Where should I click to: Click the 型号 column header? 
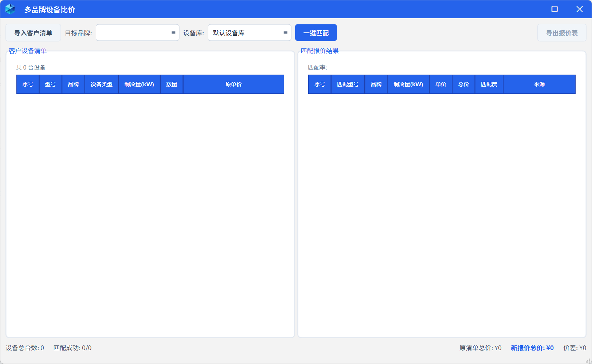click(50, 84)
